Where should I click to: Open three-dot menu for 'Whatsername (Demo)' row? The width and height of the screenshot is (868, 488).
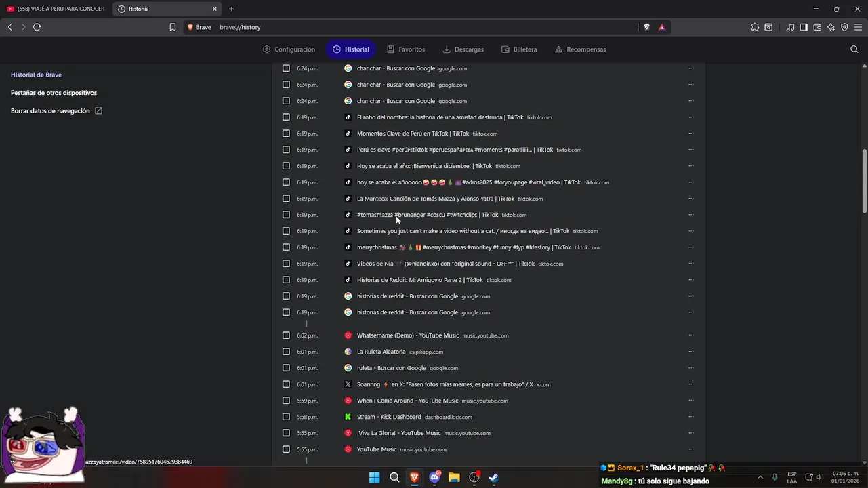click(x=691, y=335)
